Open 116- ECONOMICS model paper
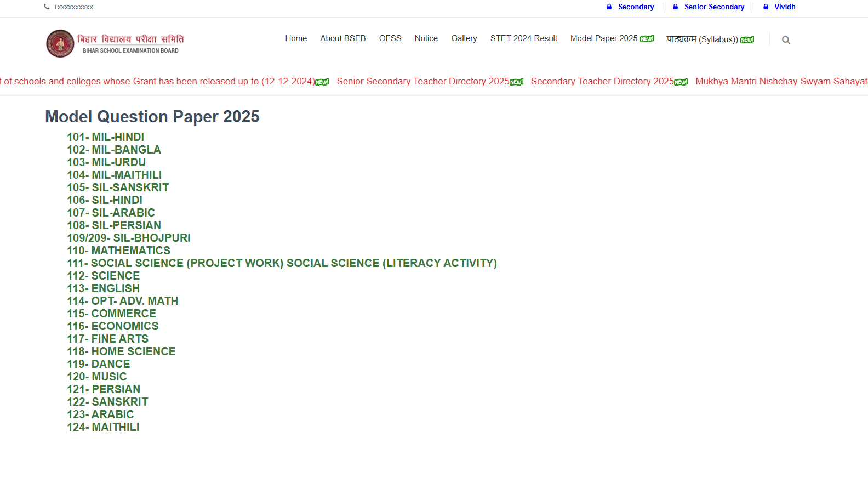 coord(113,326)
